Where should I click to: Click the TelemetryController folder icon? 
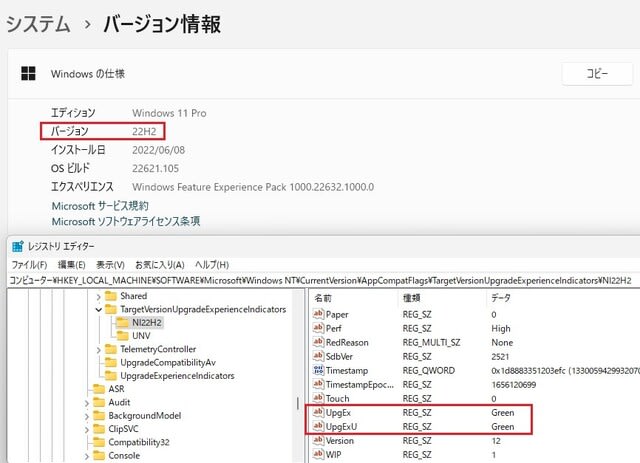[111, 349]
